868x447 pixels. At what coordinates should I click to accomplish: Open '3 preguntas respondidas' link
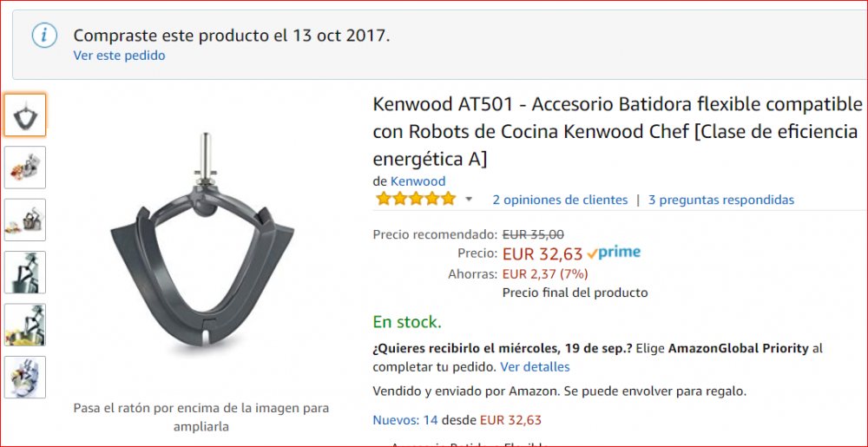pyautogui.click(x=721, y=200)
